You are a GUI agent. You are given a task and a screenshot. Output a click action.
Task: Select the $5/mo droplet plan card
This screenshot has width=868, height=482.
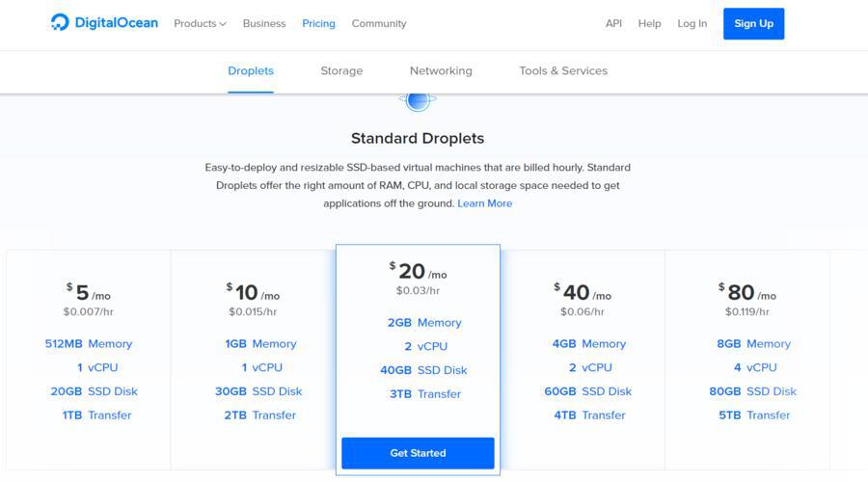pos(89,360)
